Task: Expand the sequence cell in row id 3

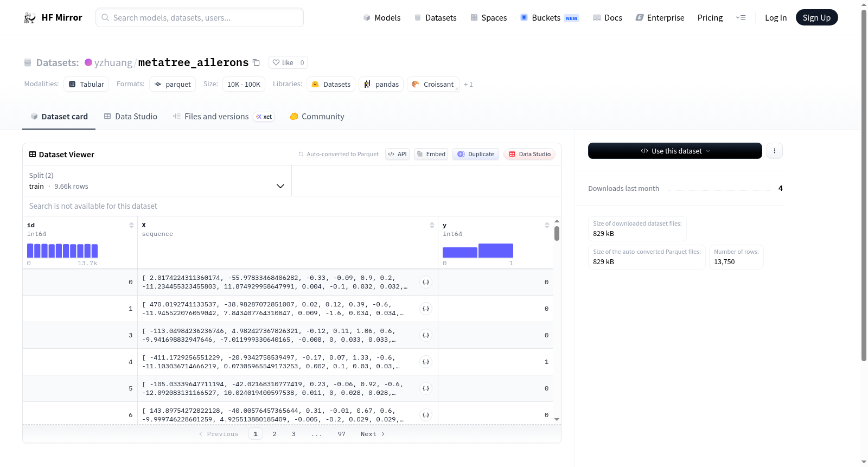Action: (x=426, y=335)
